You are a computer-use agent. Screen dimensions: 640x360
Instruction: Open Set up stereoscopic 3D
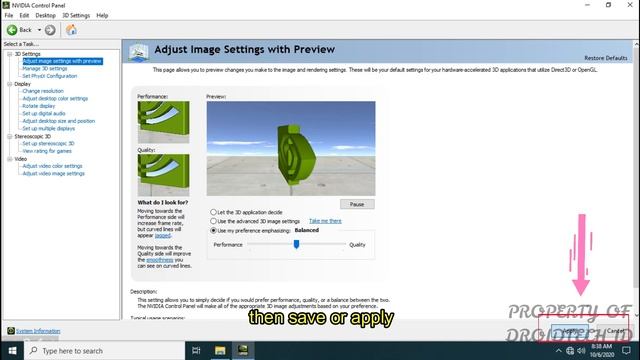point(48,144)
